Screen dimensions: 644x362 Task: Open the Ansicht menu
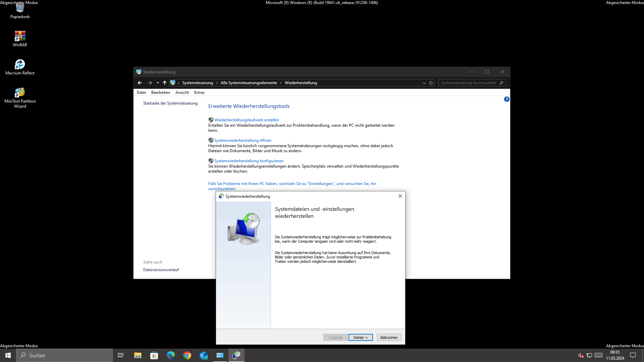(x=182, y=93)
